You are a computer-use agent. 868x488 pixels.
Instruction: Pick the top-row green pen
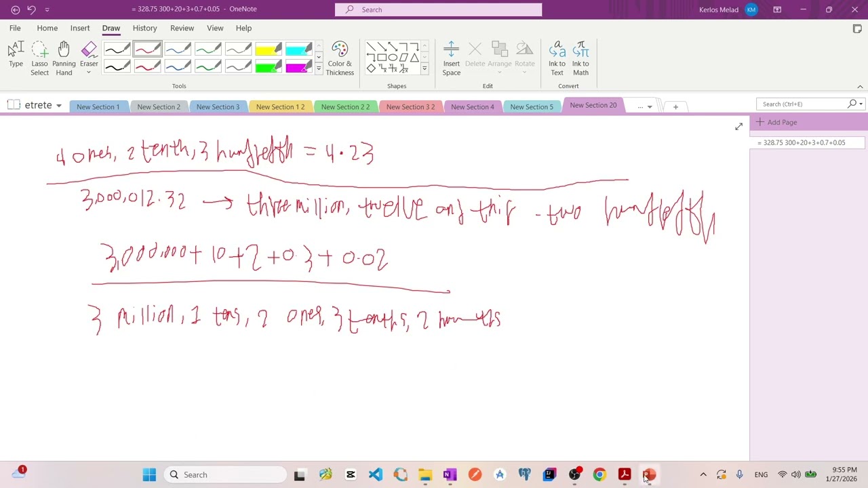[x=208, y=49]
